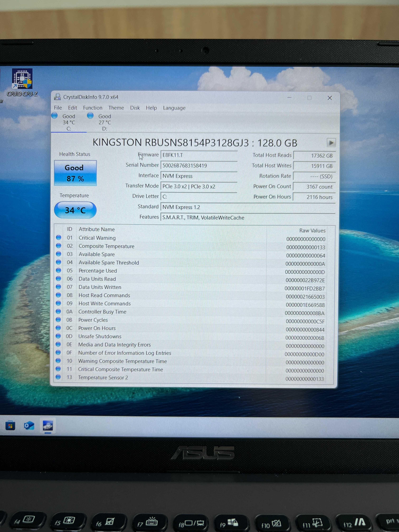Click status dot of Critical Warning row

coord(58,237)
